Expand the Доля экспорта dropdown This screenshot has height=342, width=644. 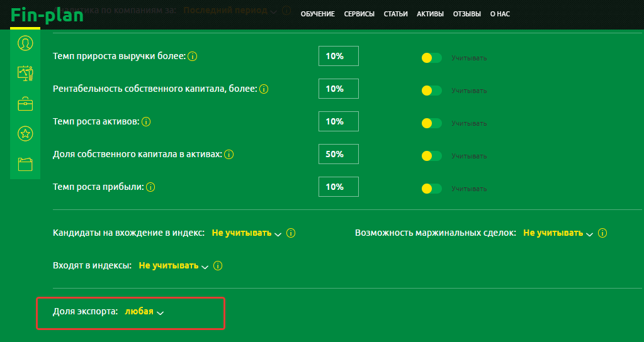[144, 312]
